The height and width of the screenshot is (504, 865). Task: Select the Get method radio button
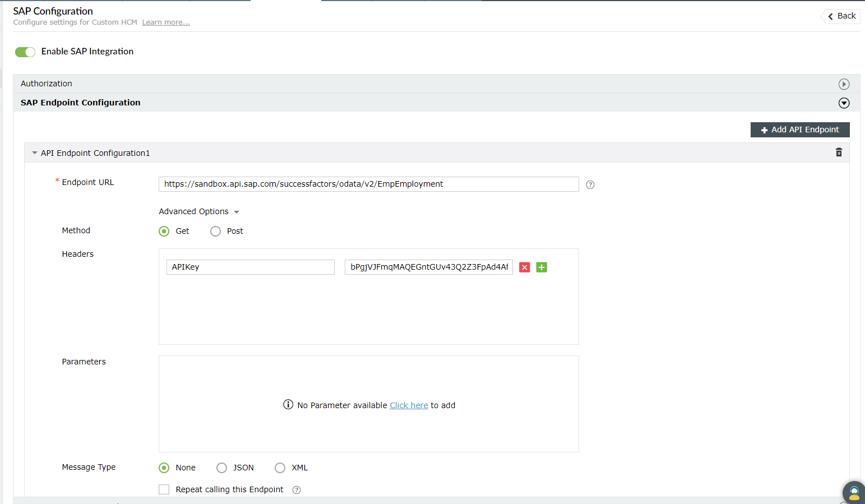point(164,232)
